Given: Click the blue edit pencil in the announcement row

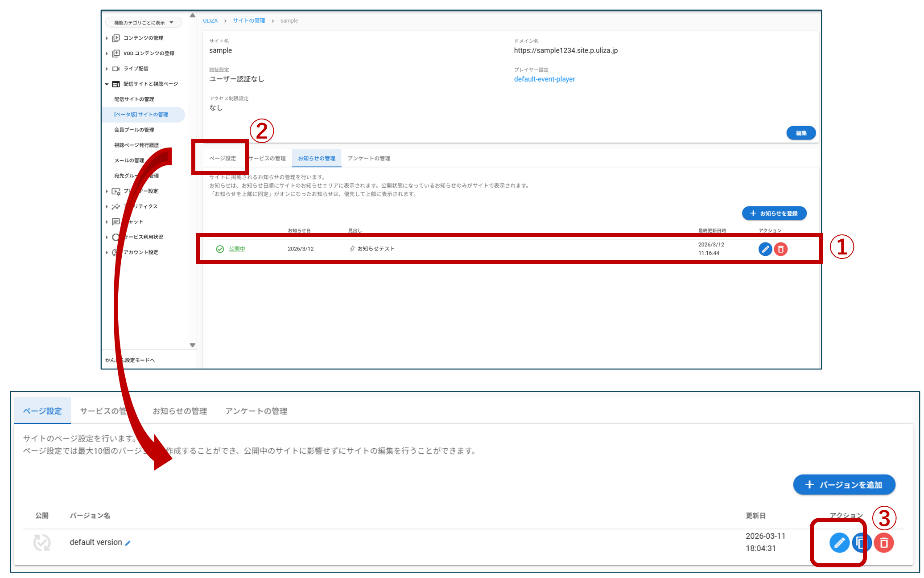Looking at the screenshot, I should (765, 249).
